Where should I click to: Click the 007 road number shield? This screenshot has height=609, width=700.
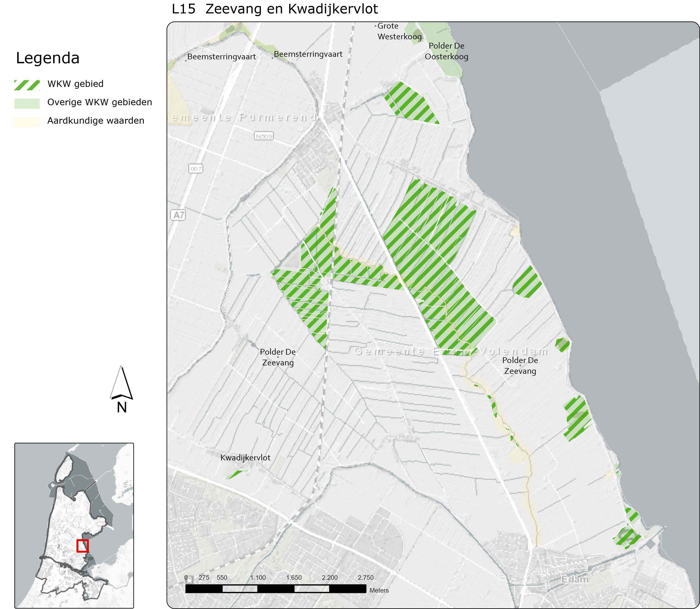tap(195, 169)
